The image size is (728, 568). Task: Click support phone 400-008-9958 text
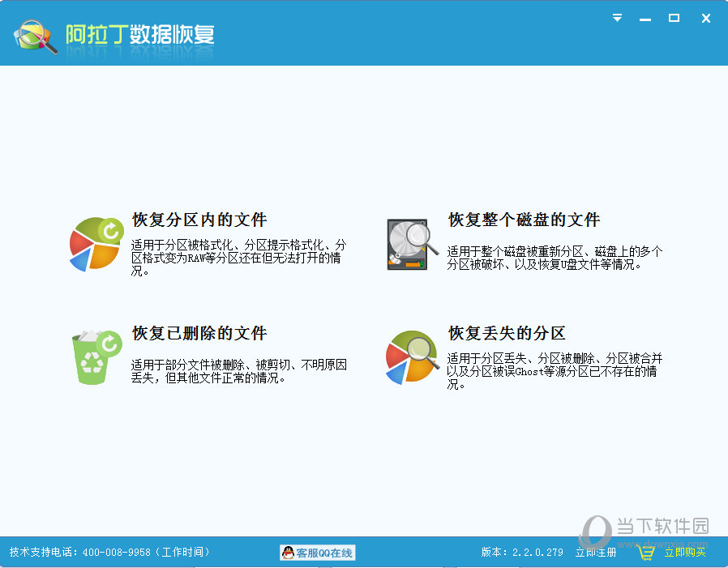click(x=117, y=553)
